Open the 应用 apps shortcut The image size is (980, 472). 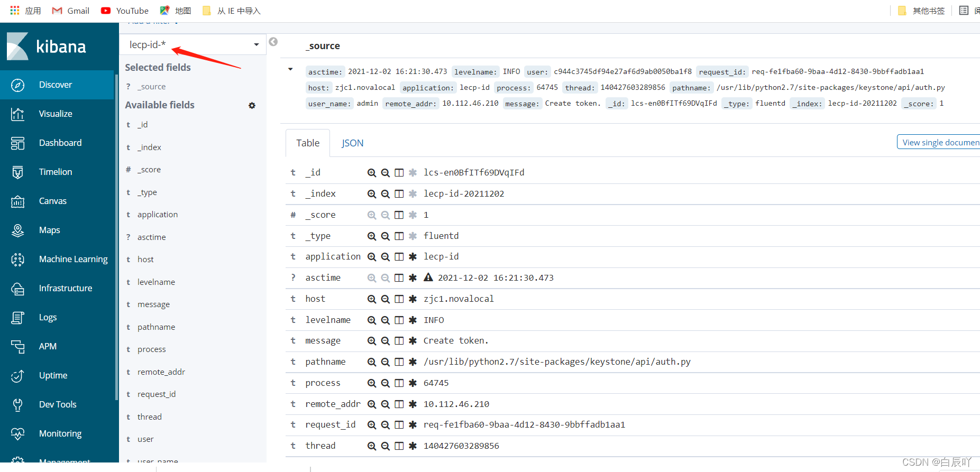pos(25,11)
